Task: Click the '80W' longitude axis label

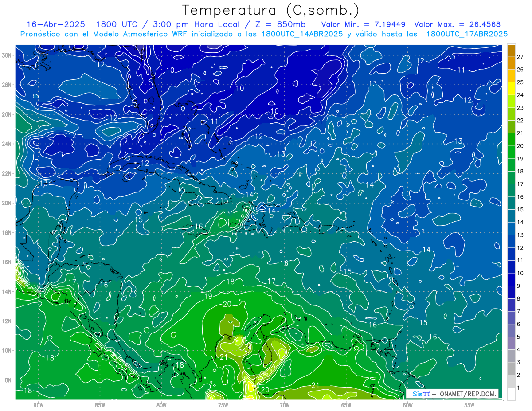Action: (x=161, y=405)
